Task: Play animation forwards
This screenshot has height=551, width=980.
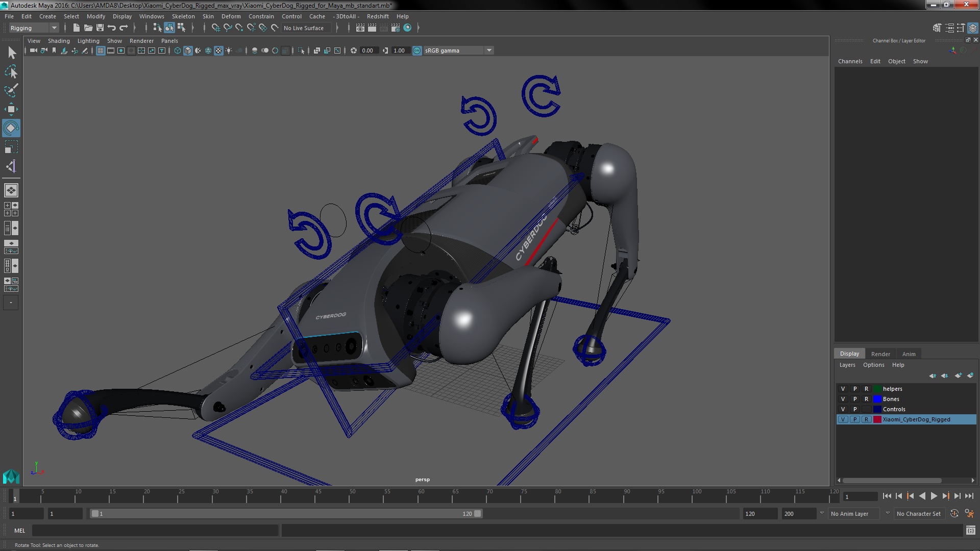Action: click(934, 496)
